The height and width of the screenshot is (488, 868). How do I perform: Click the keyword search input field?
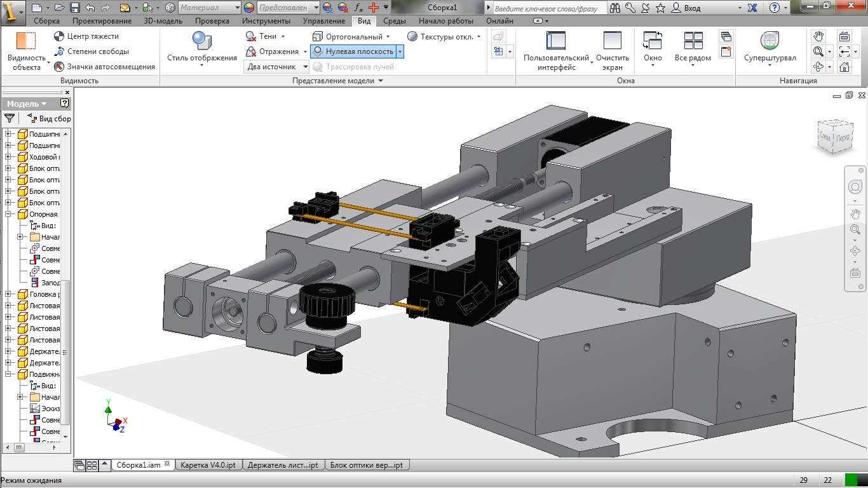(x=548, y=8)
